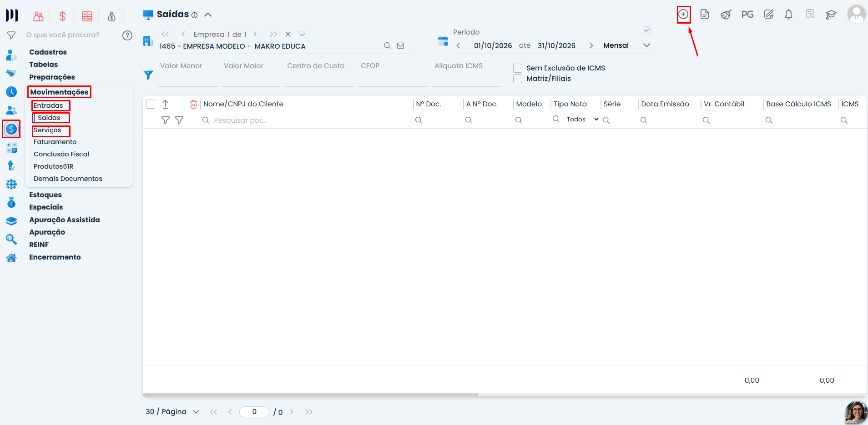Click the Nome/CNPJ Pesquisar por search field
Image resolution: width=868 pixels, height=425 pixels.
tap(305, 120)
